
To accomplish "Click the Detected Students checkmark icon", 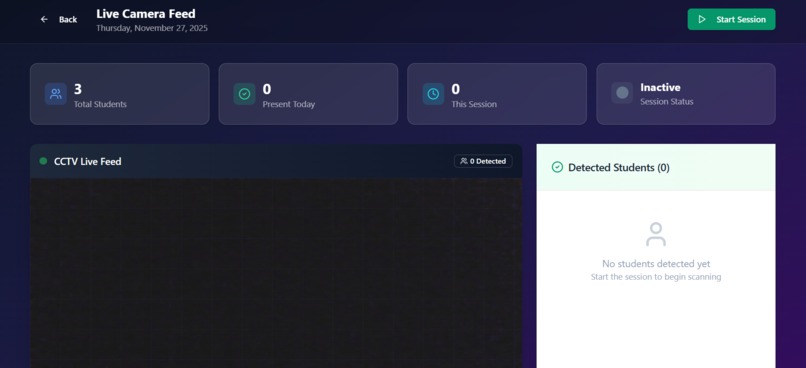I will (557, 167).
